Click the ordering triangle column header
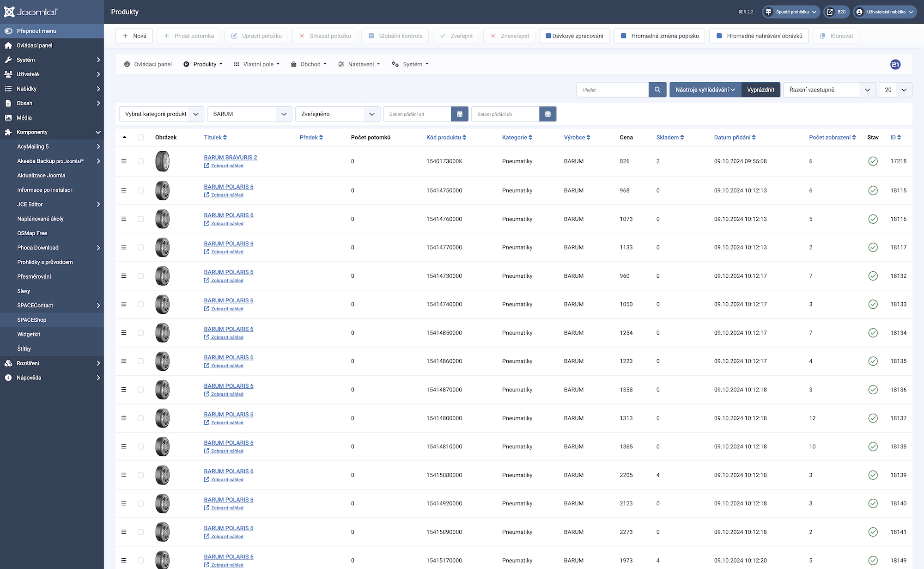This screenshot has width=924, height=569. point(124,137)
